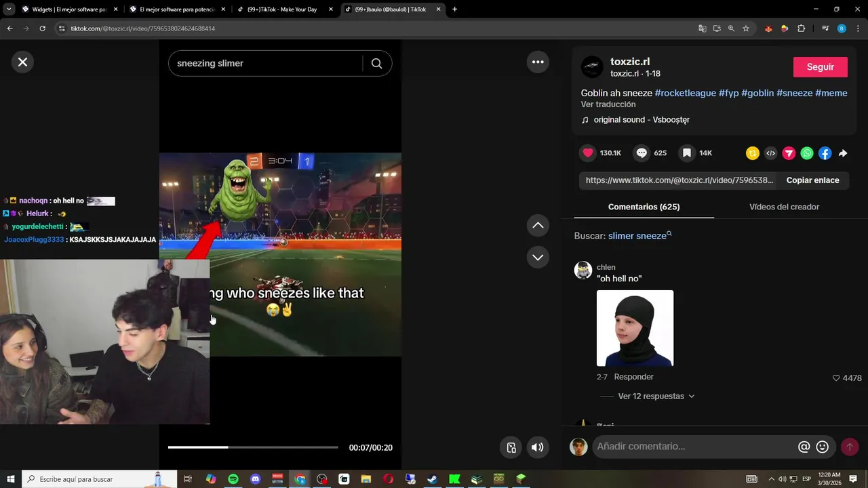Click the Windows Start button
This screenshot has width=868, height=488.
click(11, 479)
